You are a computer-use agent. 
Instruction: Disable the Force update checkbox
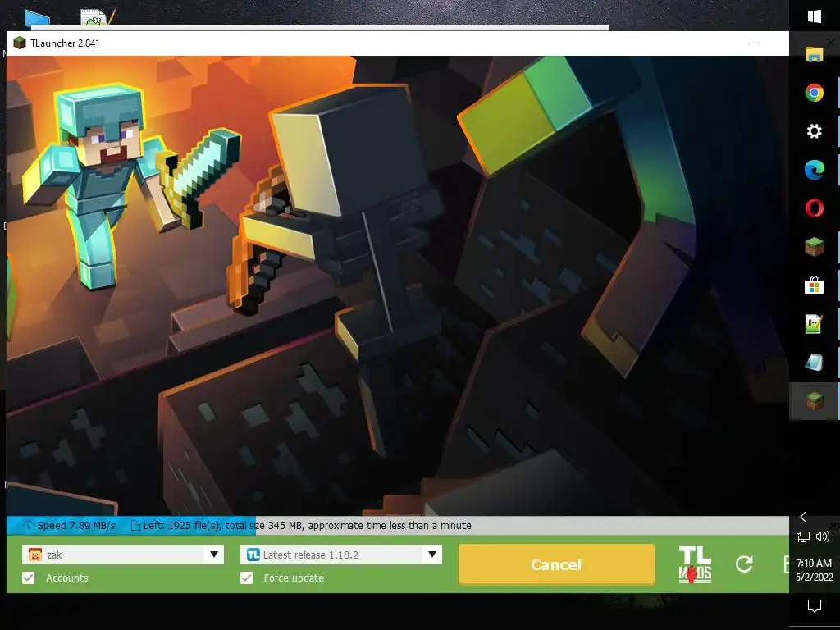tap(246, 578)
